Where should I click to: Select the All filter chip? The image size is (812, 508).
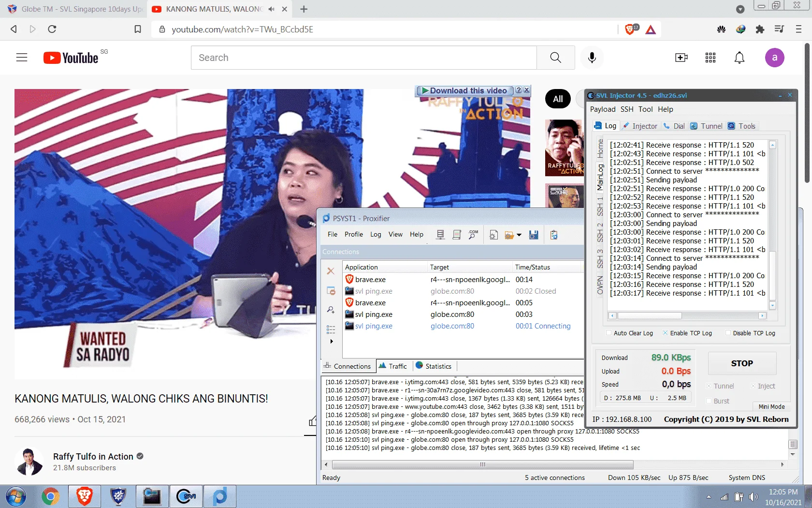point(558,99)
